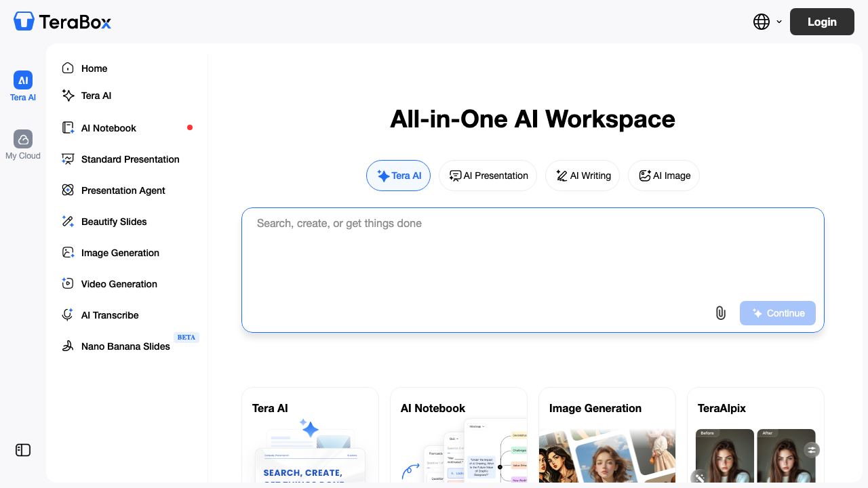Click the Presentation Agent icon

tap(68, 190)
